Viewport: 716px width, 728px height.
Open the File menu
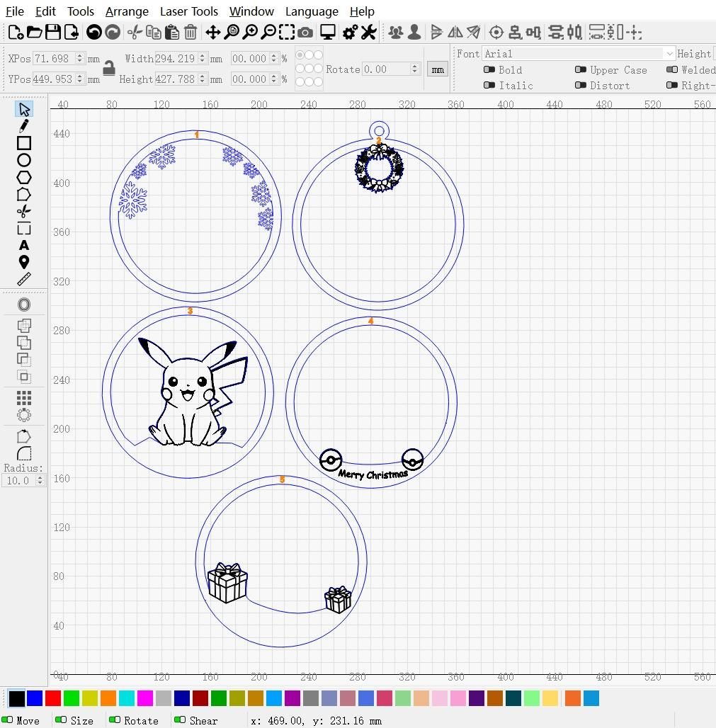click(x=14, y=11)
